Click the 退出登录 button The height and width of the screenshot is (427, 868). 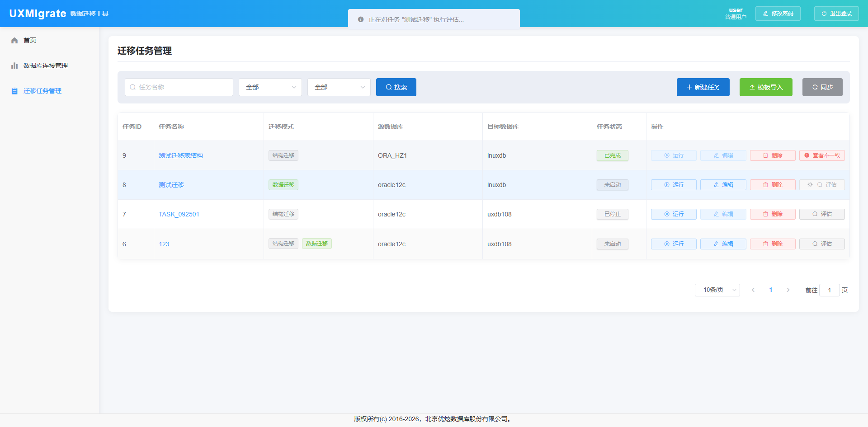(836, 14)
